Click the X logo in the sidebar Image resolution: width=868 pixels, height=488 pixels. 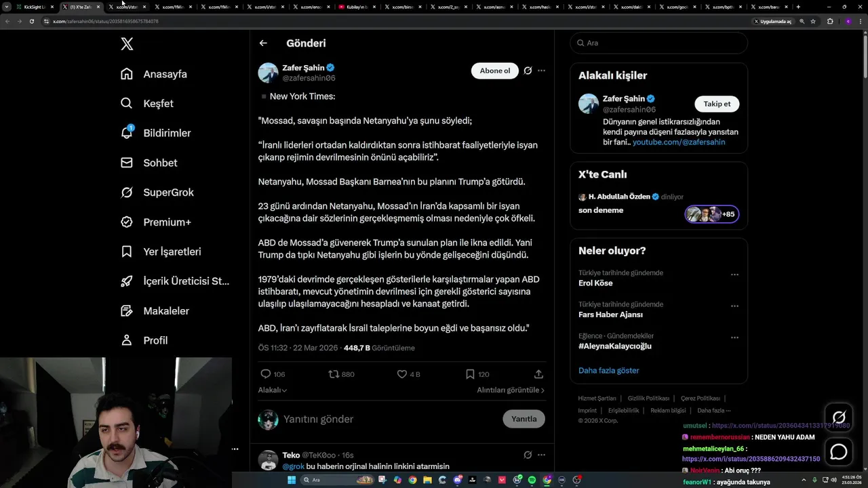click(x=127, y=44)
